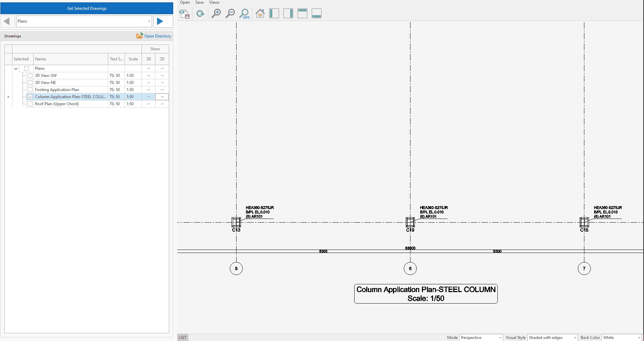
Task: Zoom in with the plus magnifier
Action: 216,13
